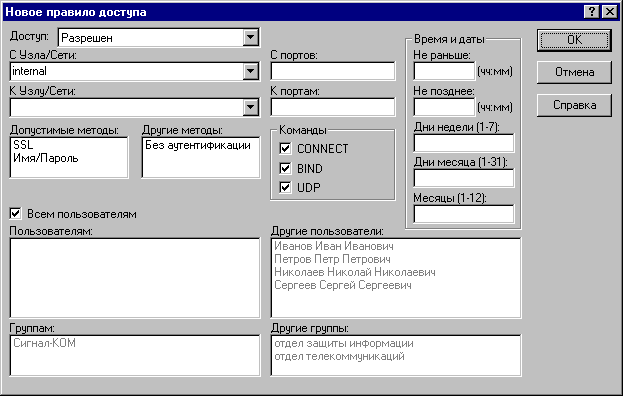
Task: Select Николаев Николай Николаевич in list
Action: tap(355, 272)
